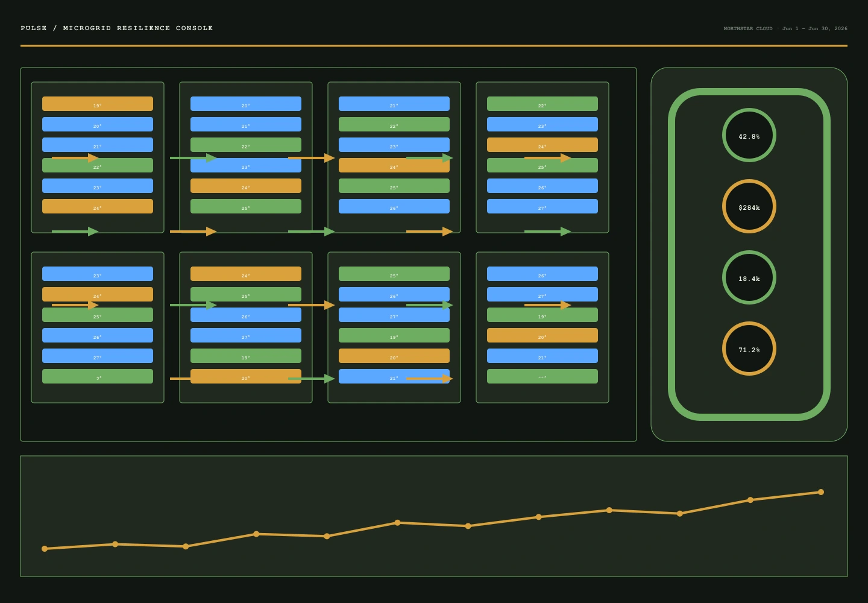Click 20° bar directly under orange 19° bar
The height and width of the screenshot is (603, 868).
[x=98, y=124]
